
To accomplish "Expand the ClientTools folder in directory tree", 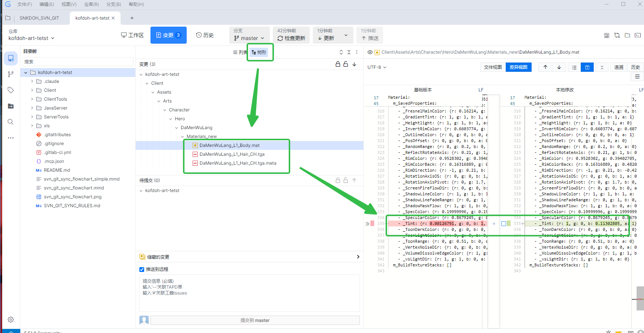I will point(32,99).
